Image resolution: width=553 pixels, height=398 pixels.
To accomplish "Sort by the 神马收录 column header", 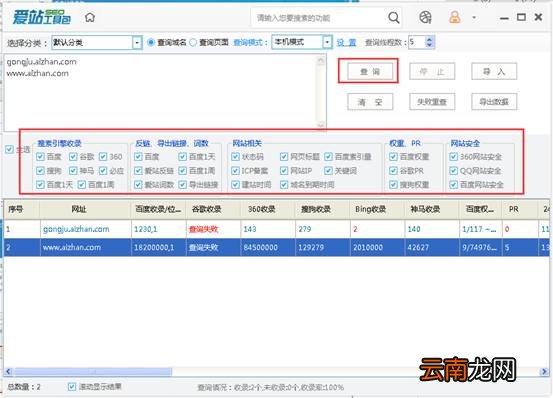I will (432, 209).
